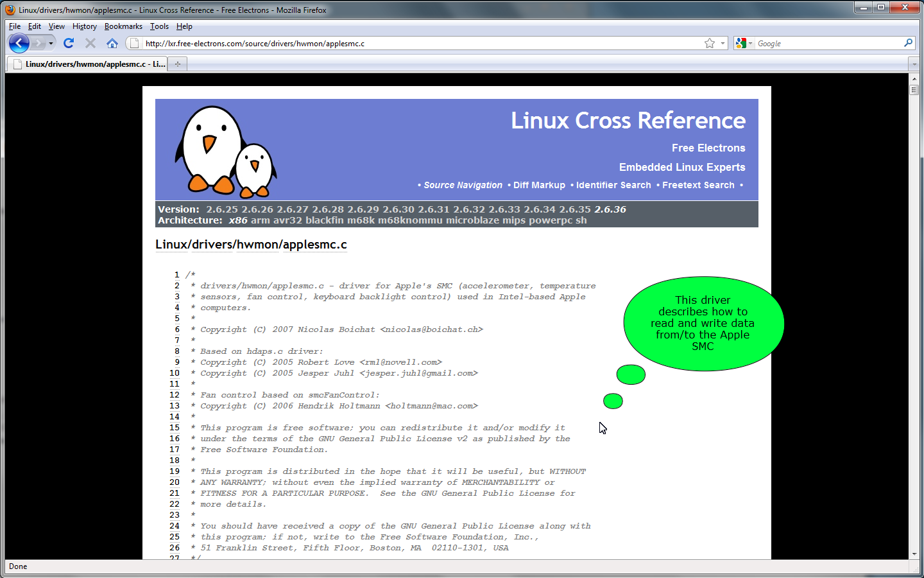Click the search magnifier icon
The height and width of the screenshot is (578, 924).
pos(908,43)
